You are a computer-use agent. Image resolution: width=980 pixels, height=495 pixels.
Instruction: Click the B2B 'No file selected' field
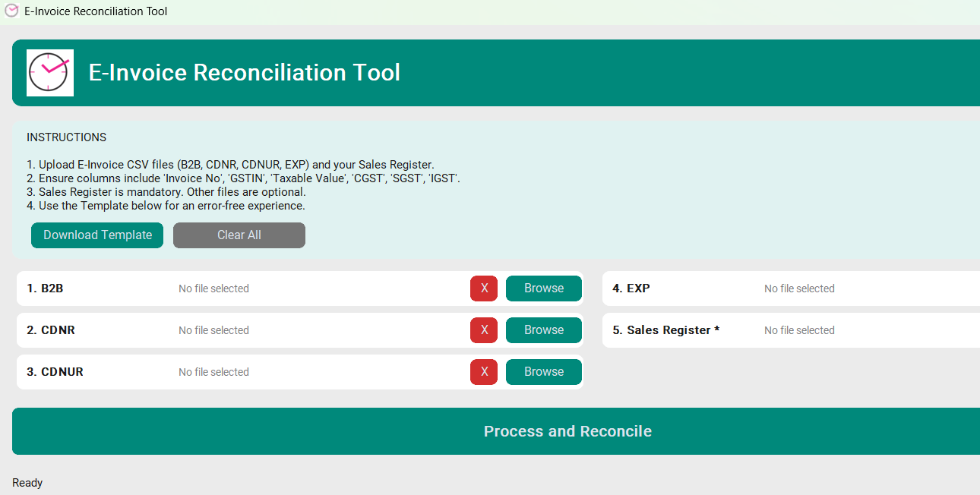[x=213, y=288]
